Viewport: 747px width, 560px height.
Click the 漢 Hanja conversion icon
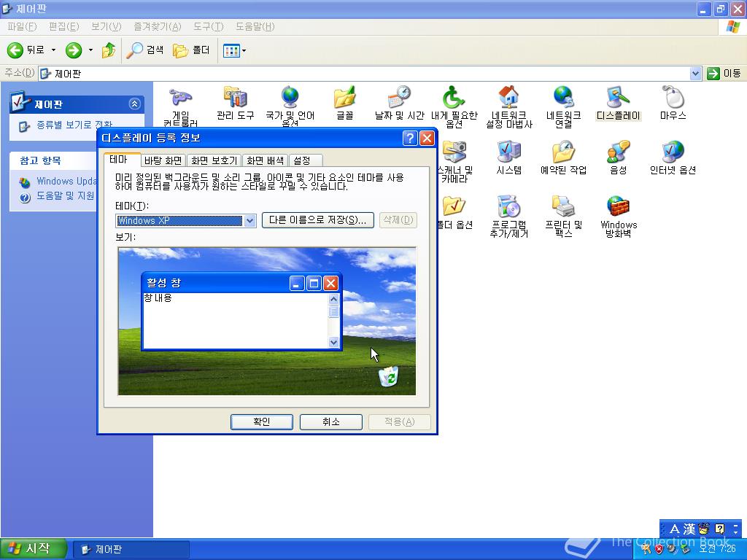689,529
